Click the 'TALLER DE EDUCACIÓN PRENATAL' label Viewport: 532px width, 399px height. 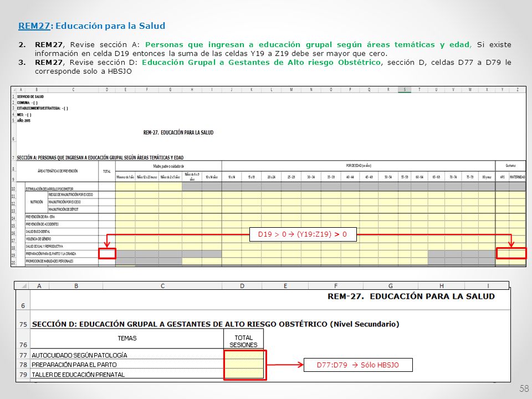[78, 375]
